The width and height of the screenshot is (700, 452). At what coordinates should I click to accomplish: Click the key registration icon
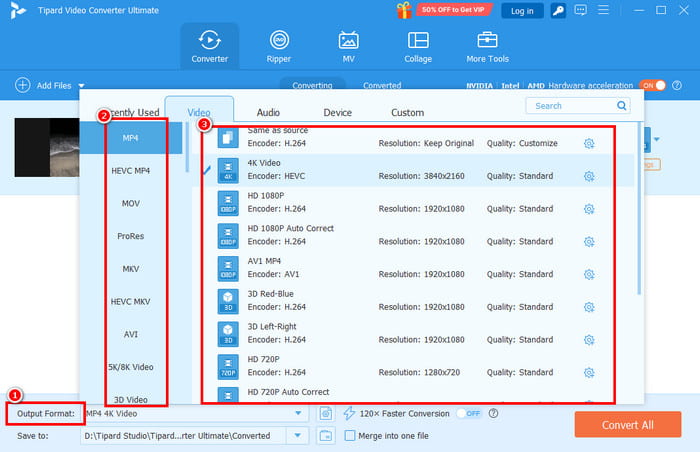pos(558,11)
